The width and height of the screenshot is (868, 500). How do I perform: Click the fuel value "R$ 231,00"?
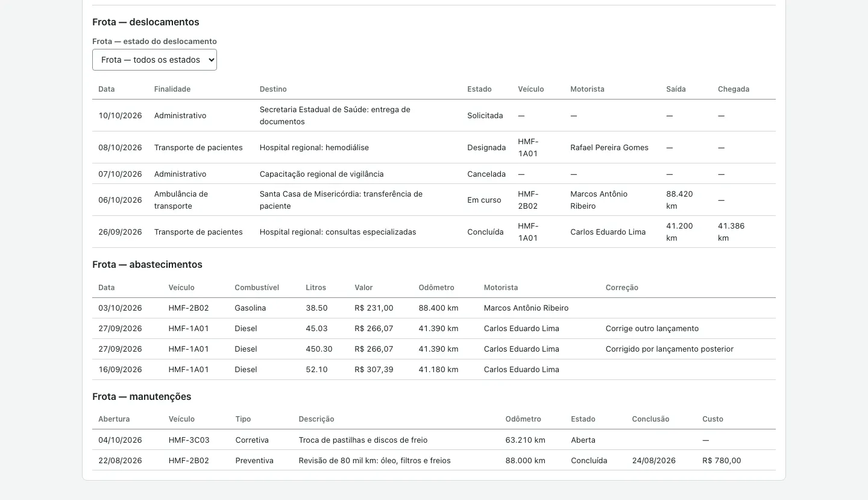tap(374, 308)
